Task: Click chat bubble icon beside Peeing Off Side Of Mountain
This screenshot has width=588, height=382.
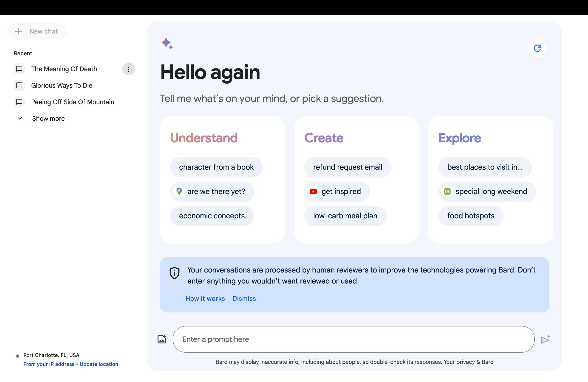Action: click(19, 102)
